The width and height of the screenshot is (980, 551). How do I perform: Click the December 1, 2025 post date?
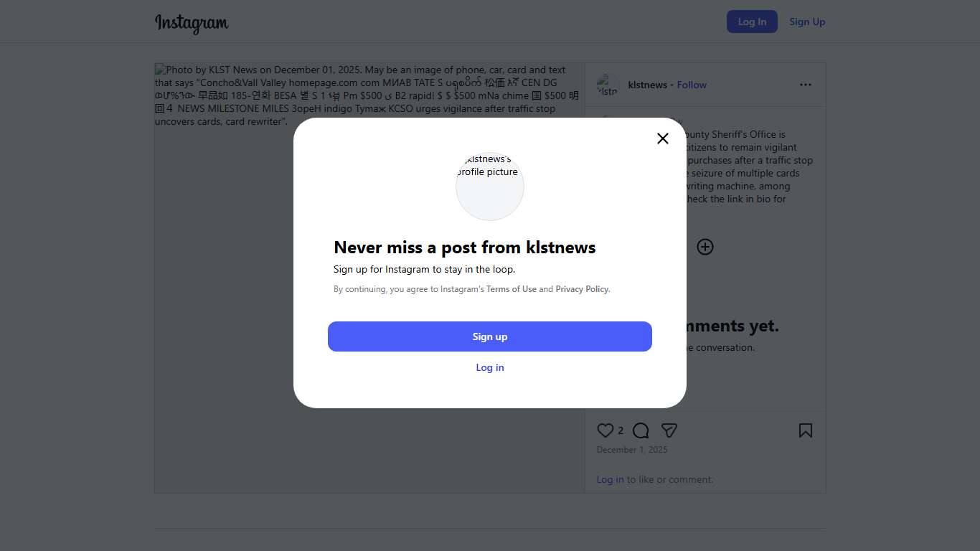pyautogui.click(x=632, y=450)
